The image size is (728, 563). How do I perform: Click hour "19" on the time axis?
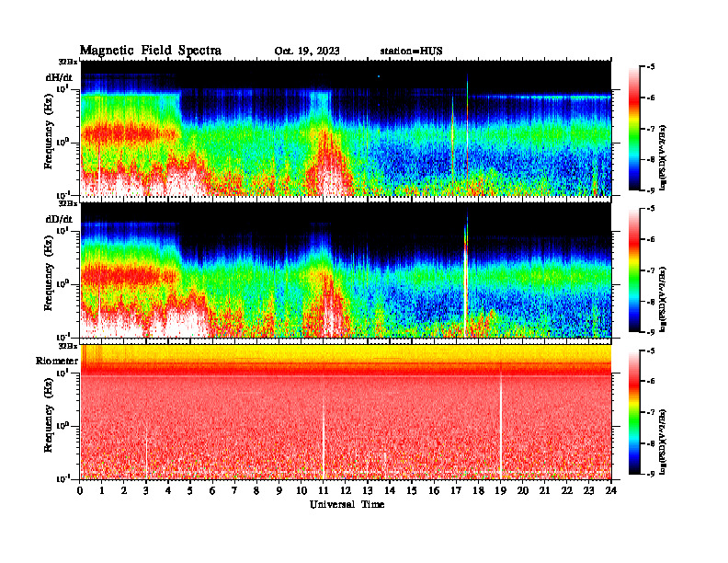500,490
